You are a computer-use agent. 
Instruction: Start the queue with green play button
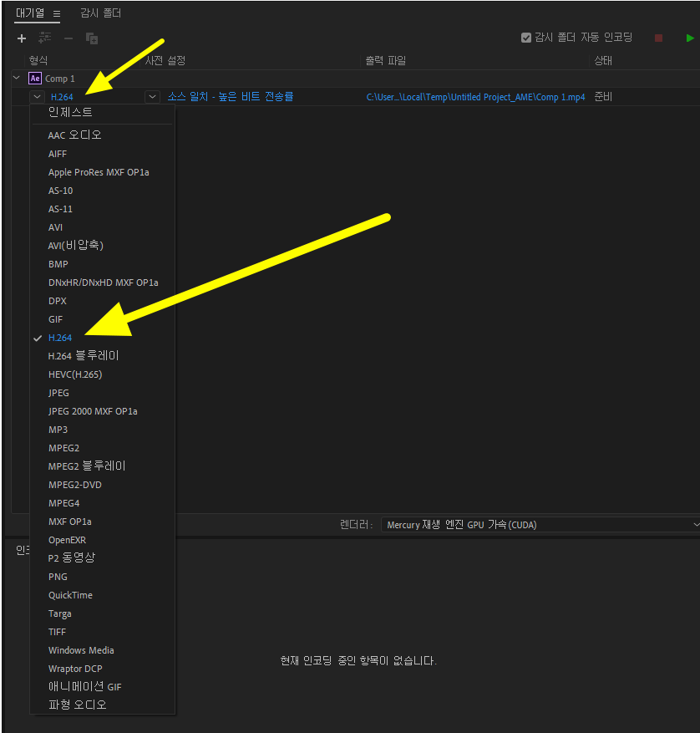click(690, 38)
